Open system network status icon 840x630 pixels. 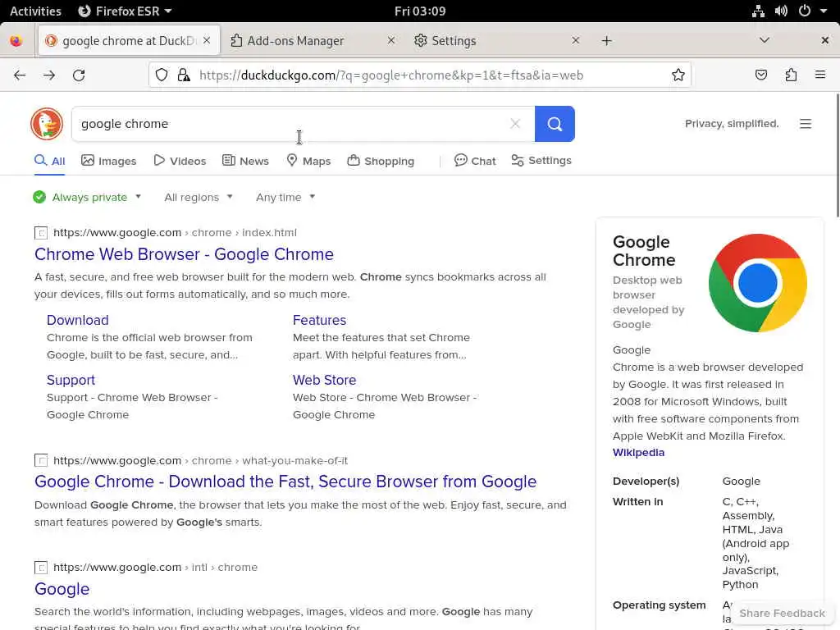758,11
